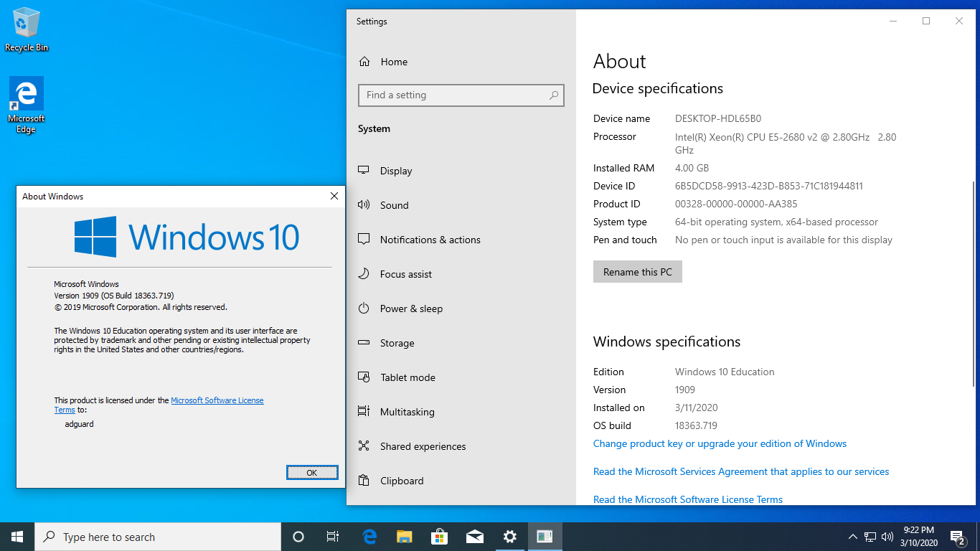This screenshot has width=980, height=551.
Task: Click the magnifier icon in Find a setting
Action: click(x=554, y=95)
